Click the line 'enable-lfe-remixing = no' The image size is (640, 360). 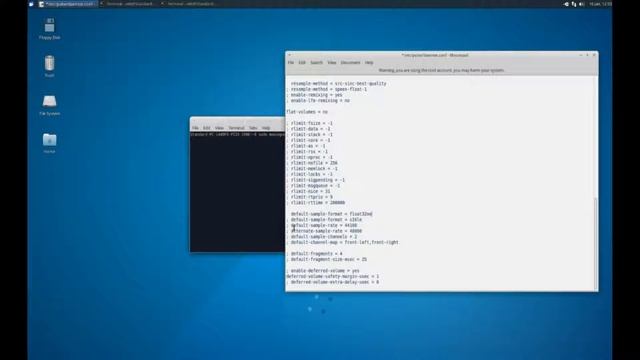coord(318,101)
